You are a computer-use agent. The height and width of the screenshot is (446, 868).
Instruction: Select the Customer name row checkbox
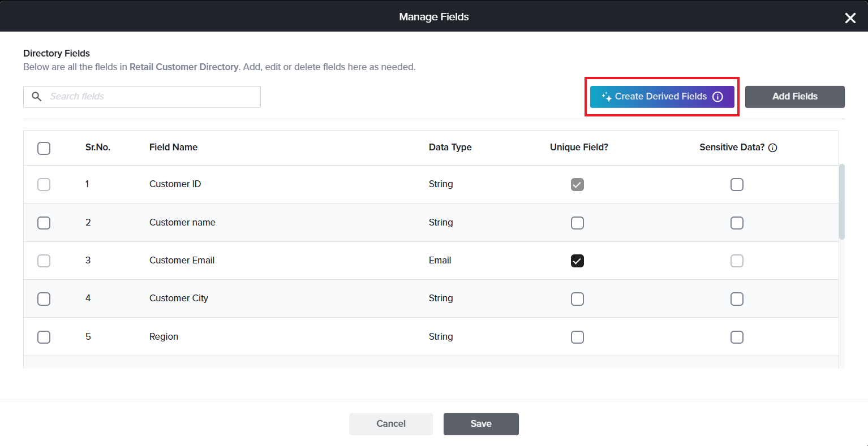(44, 223)
